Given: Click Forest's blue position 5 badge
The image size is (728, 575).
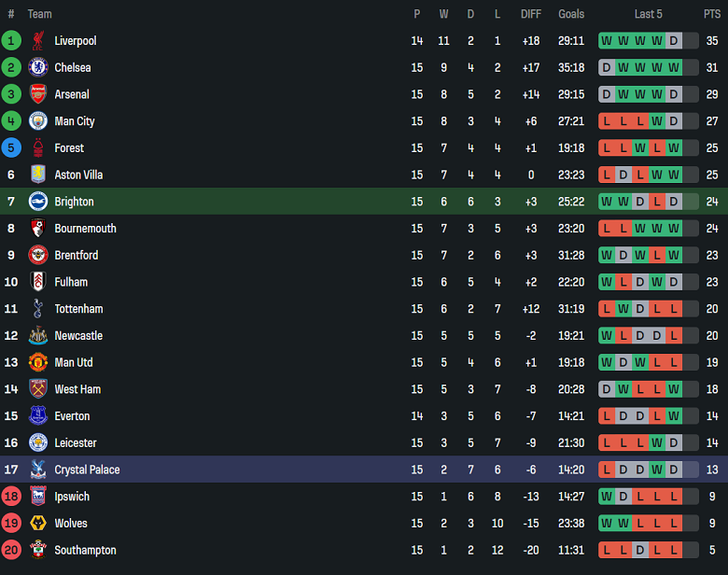Looking at the screenshot, I should [11, 147].
